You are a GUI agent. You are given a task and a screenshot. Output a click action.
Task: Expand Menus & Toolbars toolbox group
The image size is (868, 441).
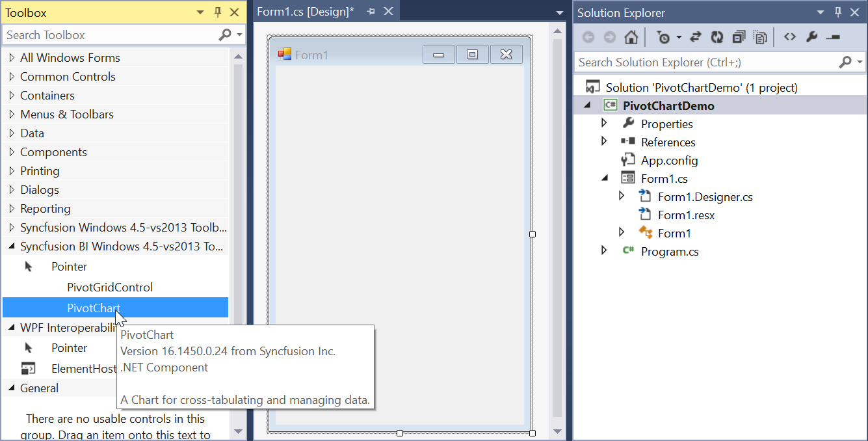point(12,114)
